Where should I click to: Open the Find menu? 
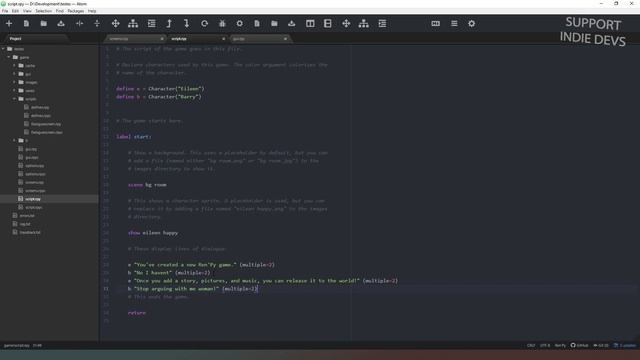tap(60, 11)
